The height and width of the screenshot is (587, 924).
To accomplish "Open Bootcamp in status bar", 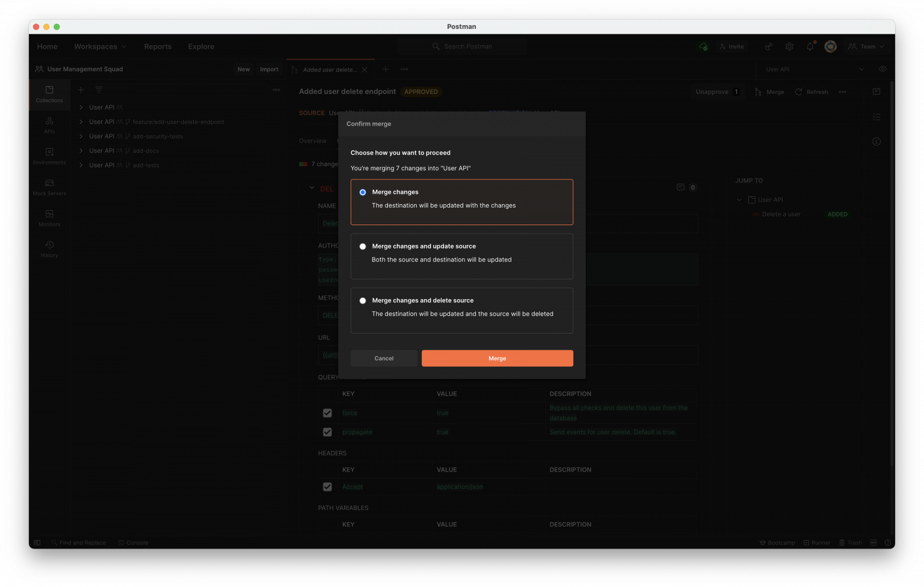I will pyautogui.click(x=777, y=542).
